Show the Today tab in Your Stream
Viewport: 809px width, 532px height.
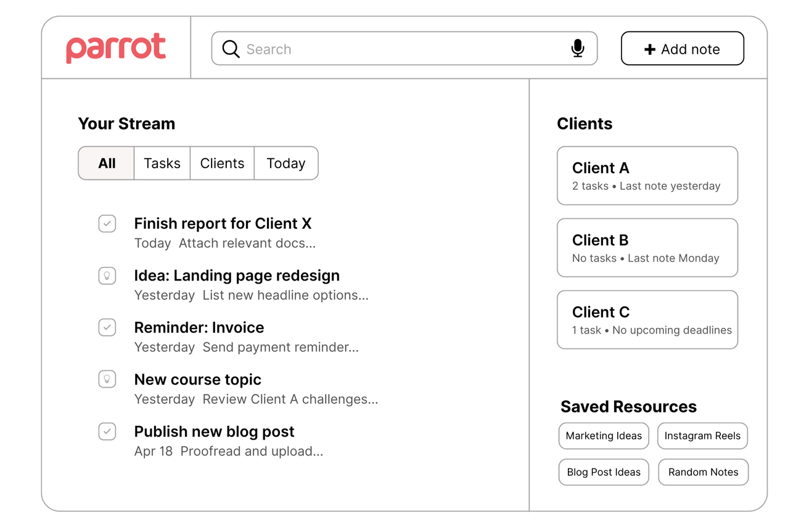[x=285, y=163]
